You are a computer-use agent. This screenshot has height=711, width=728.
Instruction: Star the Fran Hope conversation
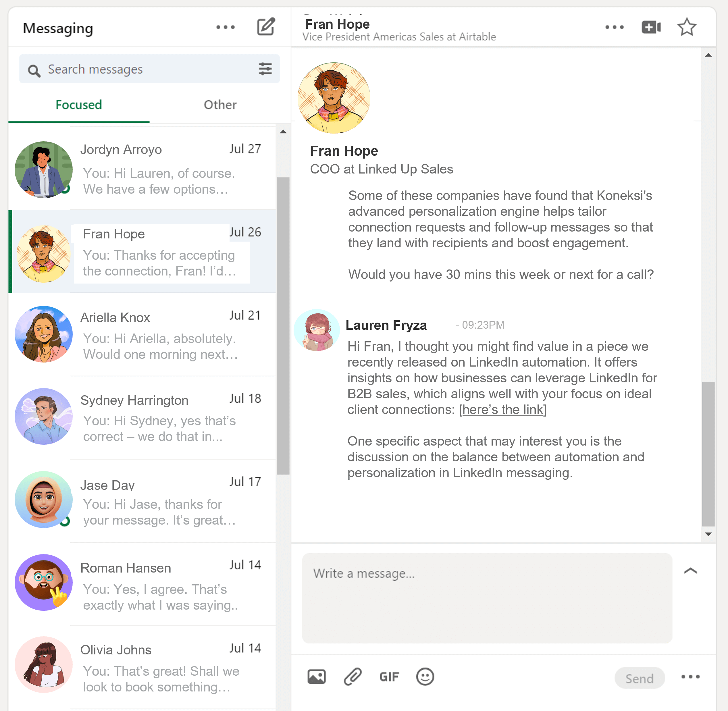(687, 27)
